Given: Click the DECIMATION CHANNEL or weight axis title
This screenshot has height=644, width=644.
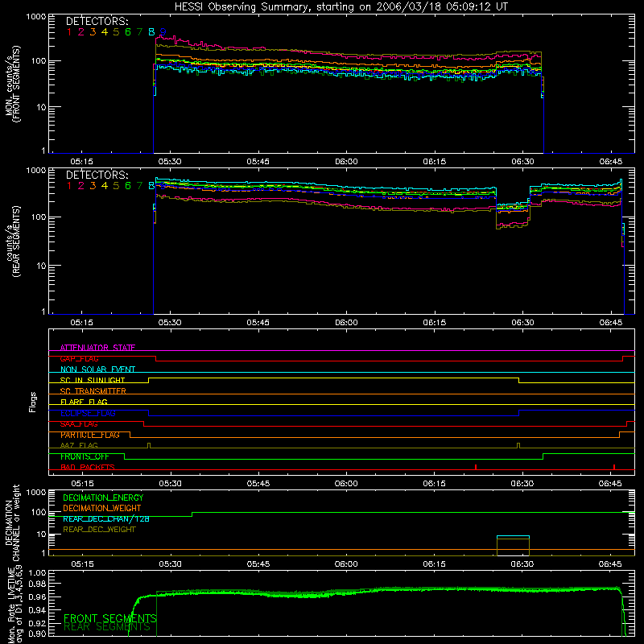Looking at the screenshot, I should [x=12, y=523].
